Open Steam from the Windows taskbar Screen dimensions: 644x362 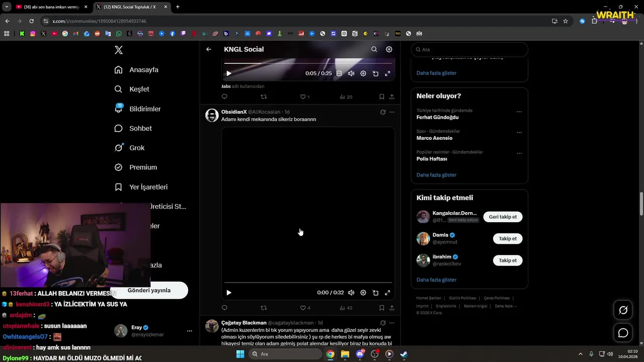click(404, 354)
